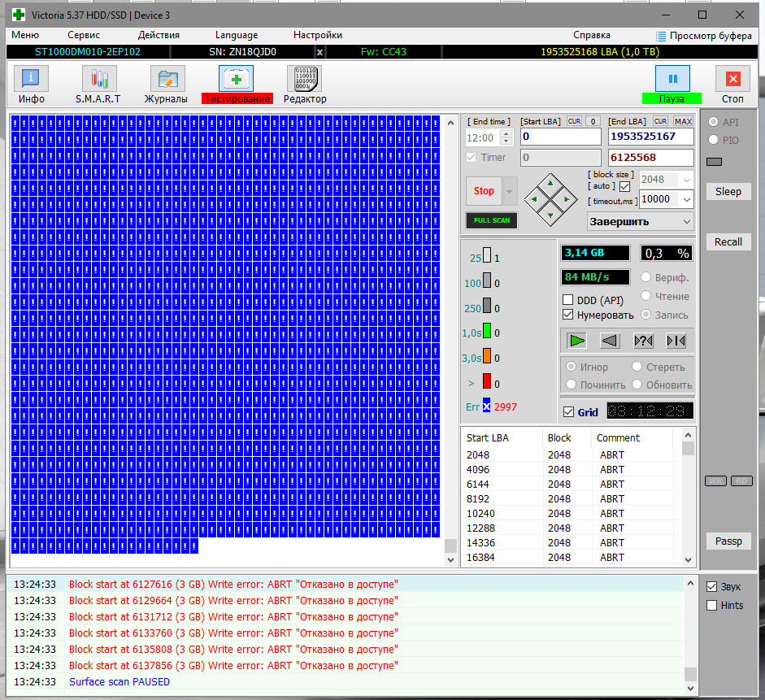Toggle the Timer checkbox
Viewport: 765px width, 700px height.
point(472,158)
